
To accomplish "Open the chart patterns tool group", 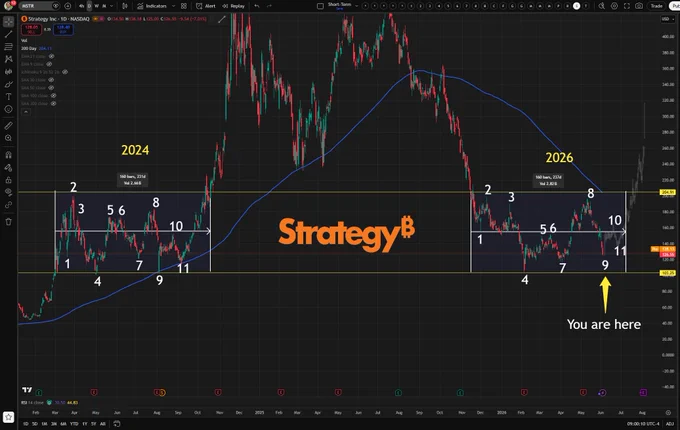I will [8, 59].
